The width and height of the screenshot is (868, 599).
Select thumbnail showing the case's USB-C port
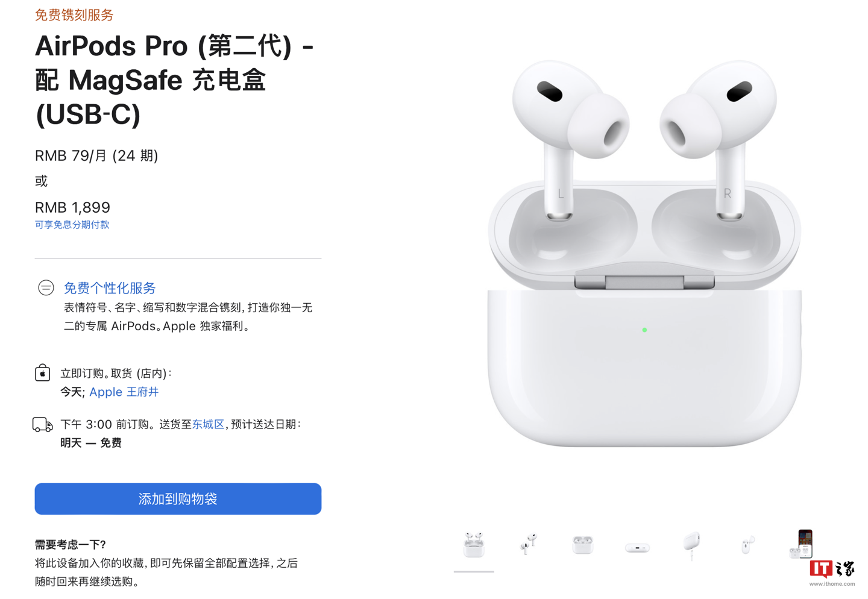637,548
